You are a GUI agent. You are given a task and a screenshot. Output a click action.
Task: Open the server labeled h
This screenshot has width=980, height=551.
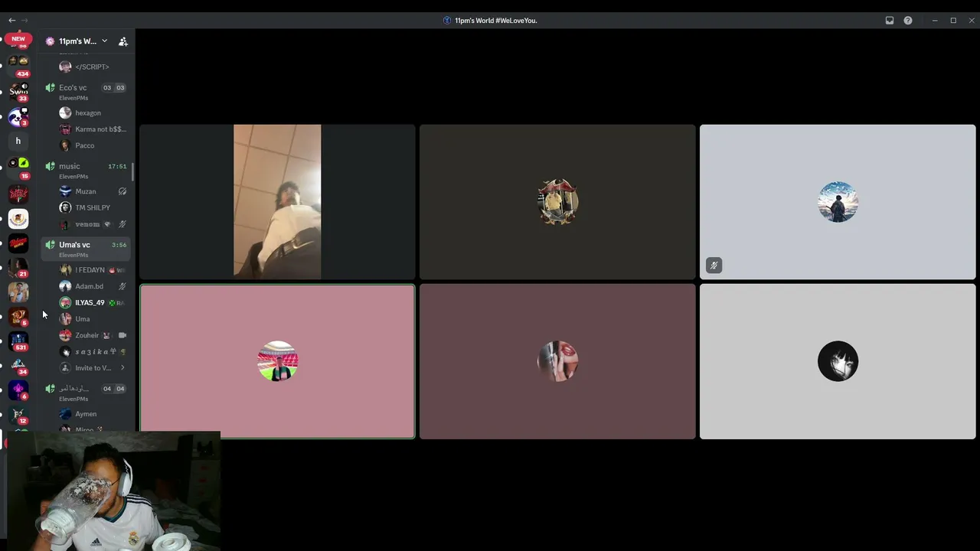pyautogui.click(x=18, y=141)
